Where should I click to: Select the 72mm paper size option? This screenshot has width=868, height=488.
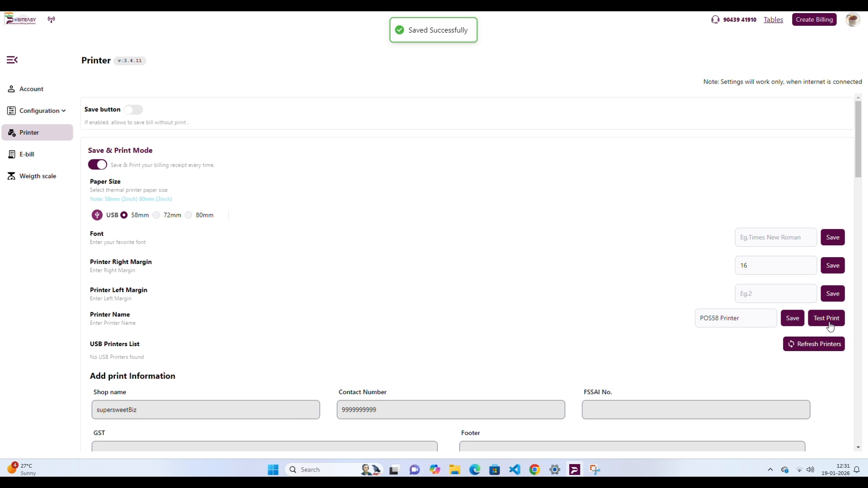(156, 216)
